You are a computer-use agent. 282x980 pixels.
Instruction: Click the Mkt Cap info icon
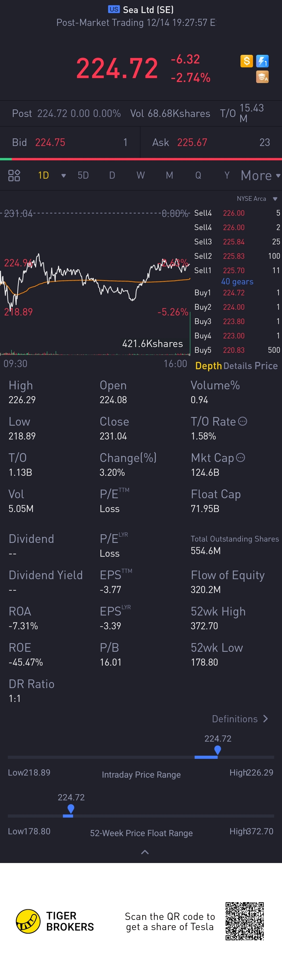click(240, 457)
